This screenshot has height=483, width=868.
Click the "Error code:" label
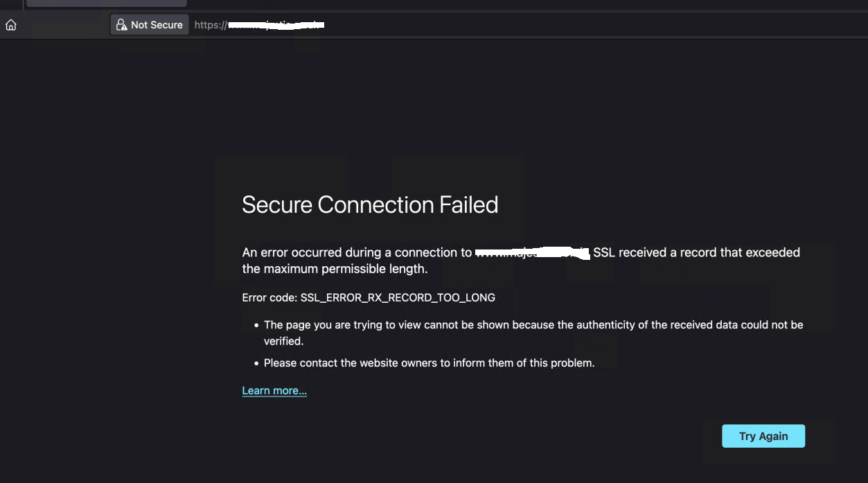click(269, 298)
